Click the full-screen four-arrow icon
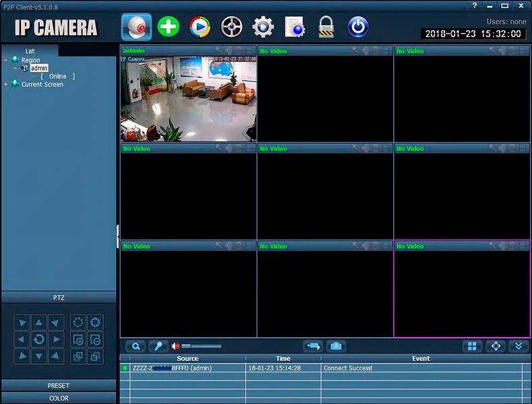 (496, 346)
